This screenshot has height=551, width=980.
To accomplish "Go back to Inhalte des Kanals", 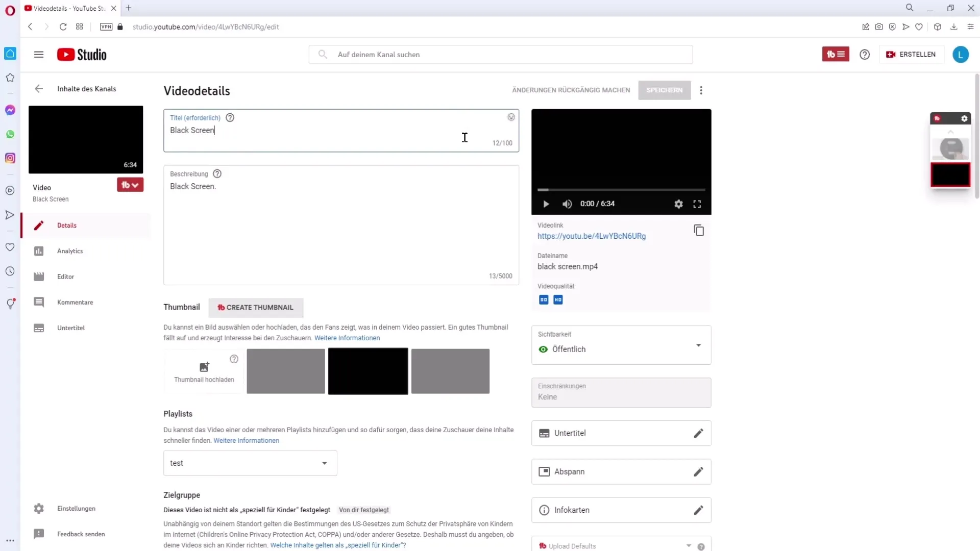I will pos(39,89).
